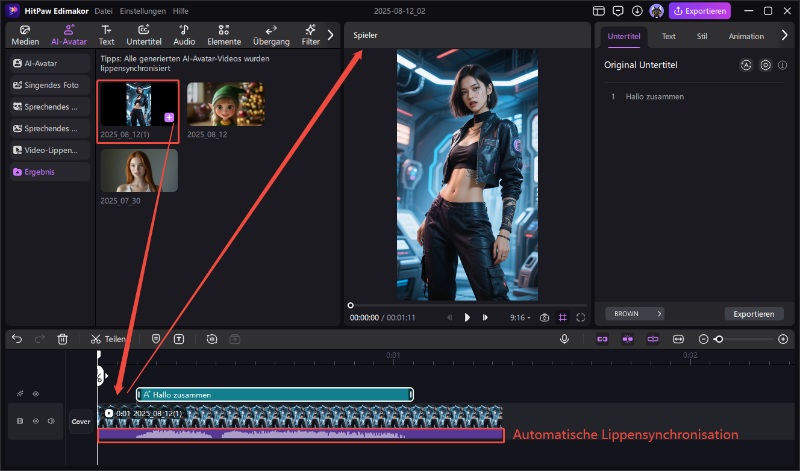Open the Filter tab
This screenshot has width=800, height=471.
pyautogui.click(x=310, y=35)
